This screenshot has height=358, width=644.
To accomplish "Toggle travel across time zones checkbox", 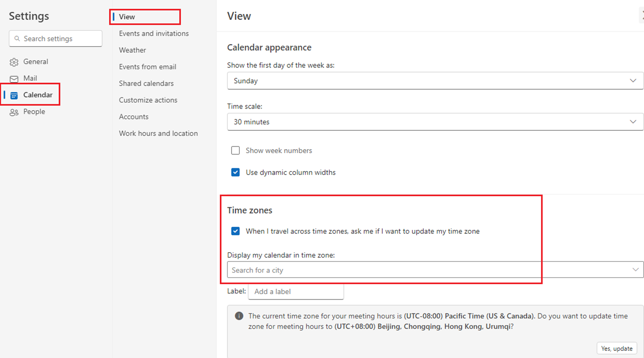I will [236, 231].
